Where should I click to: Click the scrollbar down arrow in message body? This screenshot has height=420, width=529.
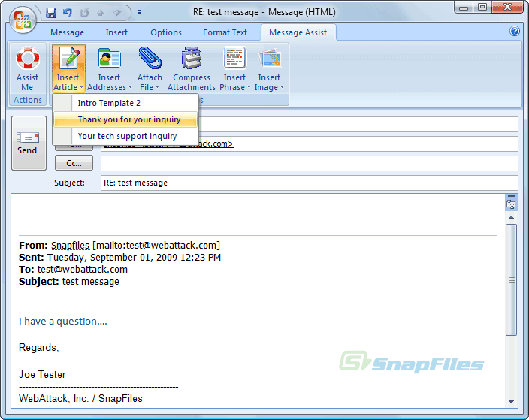click(x=511, y=401)
